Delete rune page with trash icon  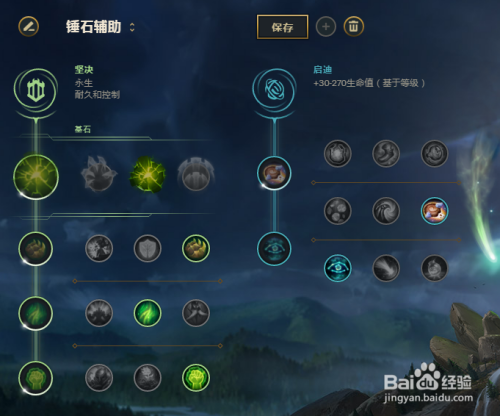coord(354,27)
